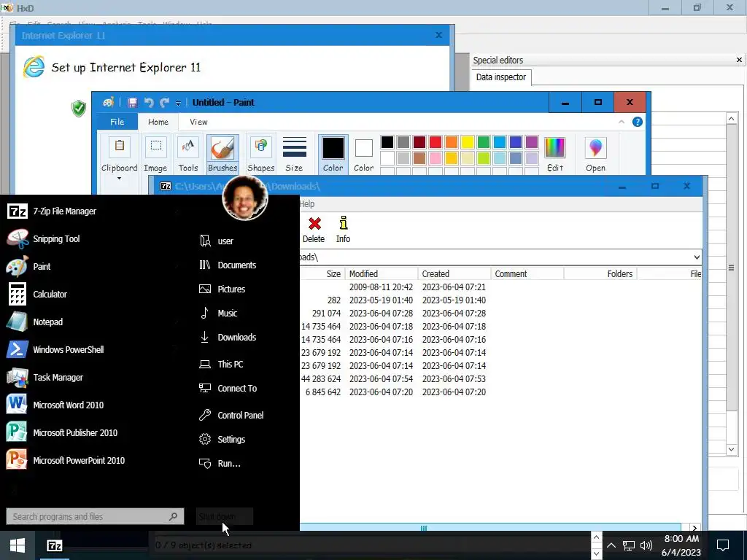This screenshot has height=560, width=747.
Task: Open the 7-Zip address bar dropdown
Action: point(697,257)
